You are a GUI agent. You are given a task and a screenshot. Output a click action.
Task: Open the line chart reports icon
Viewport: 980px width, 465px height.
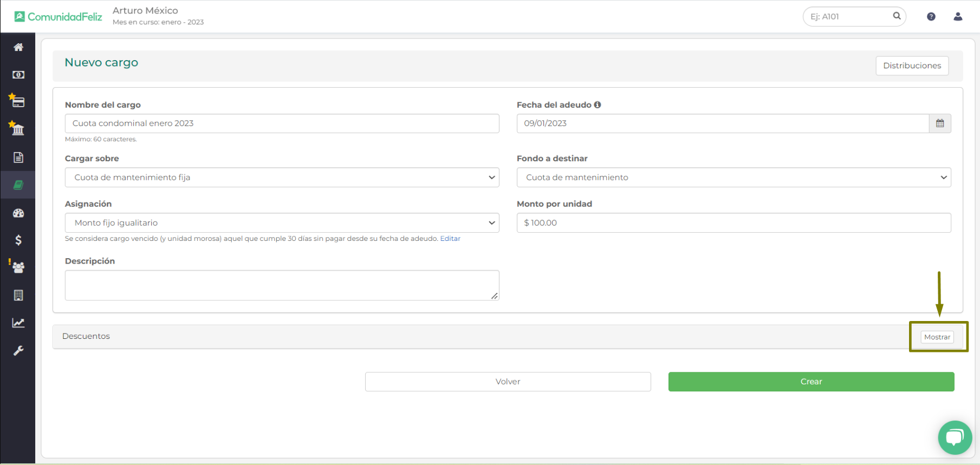(x=18, y=323)
